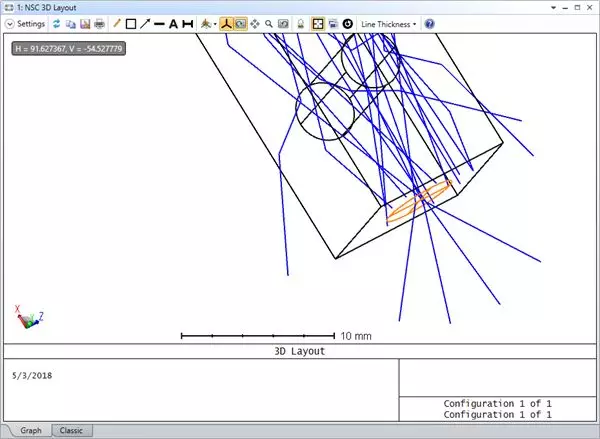Save the layout image
Image resolution: width=600 pixels, height=439 pixels.
click(85, 23)
